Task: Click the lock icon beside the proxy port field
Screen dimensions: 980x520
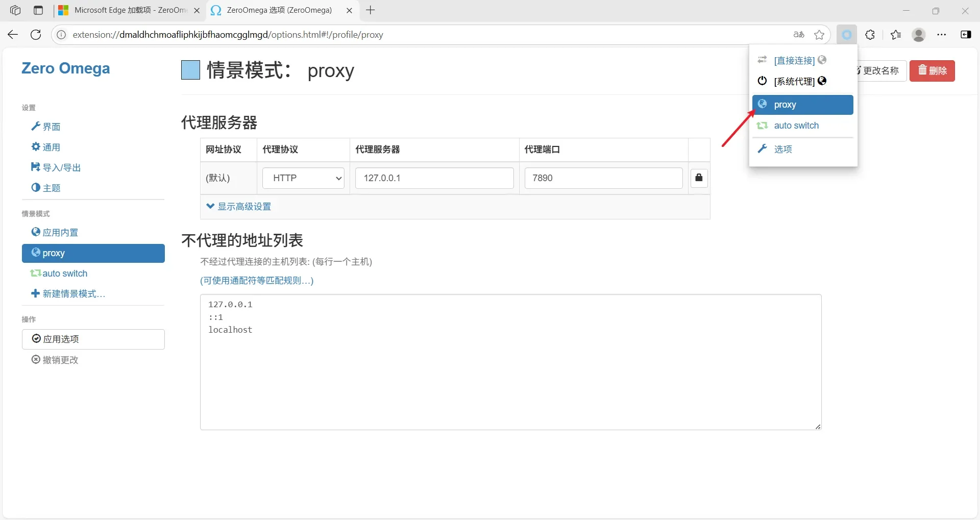Action: click(699, 178)
